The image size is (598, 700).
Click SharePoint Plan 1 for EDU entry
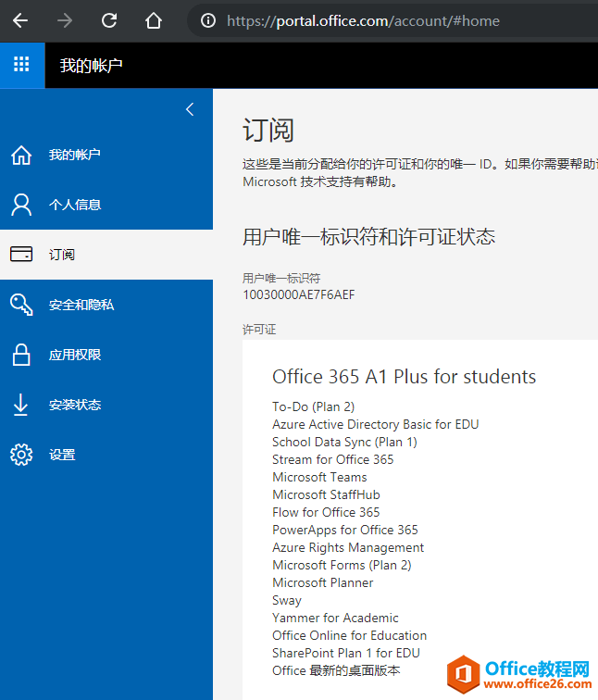click(346, 653)
